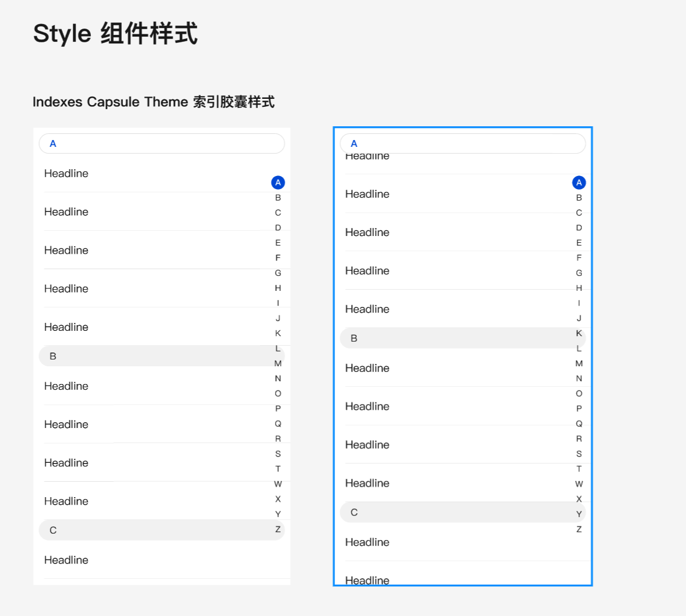Viewport: 686px width, 616px height.
Task: Select letter Z in the left index list
Action: pyautogui.click(x=278, y=529)
